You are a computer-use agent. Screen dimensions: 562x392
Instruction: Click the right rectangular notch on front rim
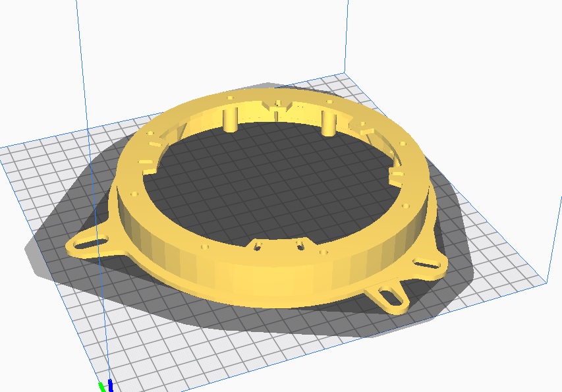(x=300, y=245)
